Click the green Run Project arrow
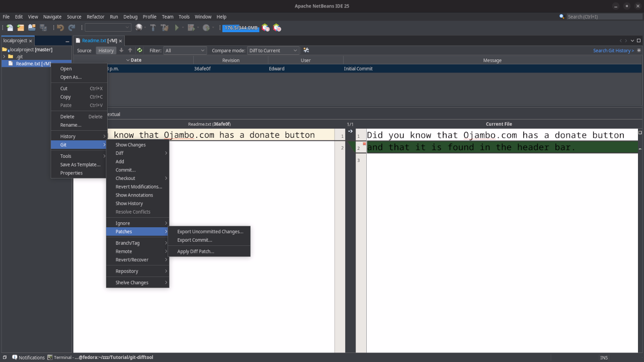Image resolution: width=644 pixels, height=362 pixels. (177, 28)
